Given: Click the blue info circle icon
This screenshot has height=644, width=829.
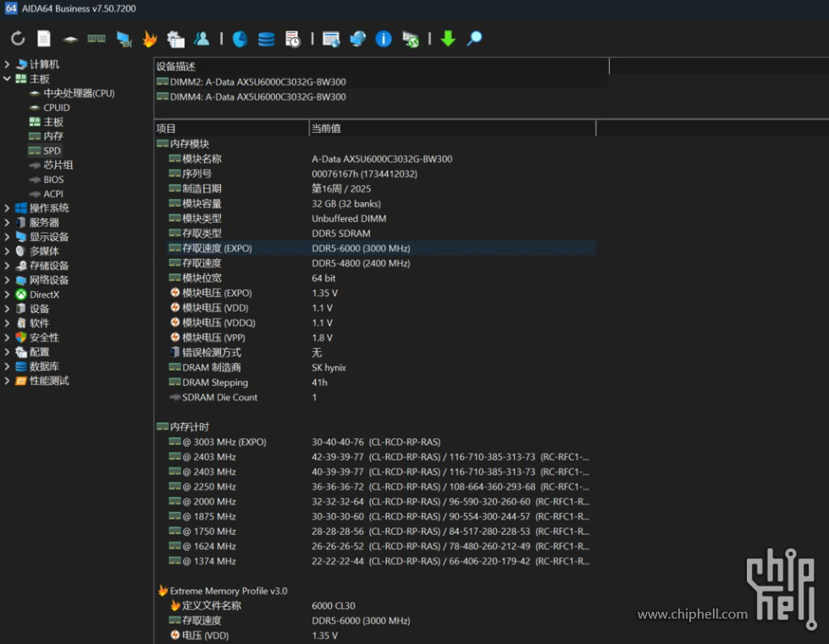Looking at the screenshot, I should 384,39.
